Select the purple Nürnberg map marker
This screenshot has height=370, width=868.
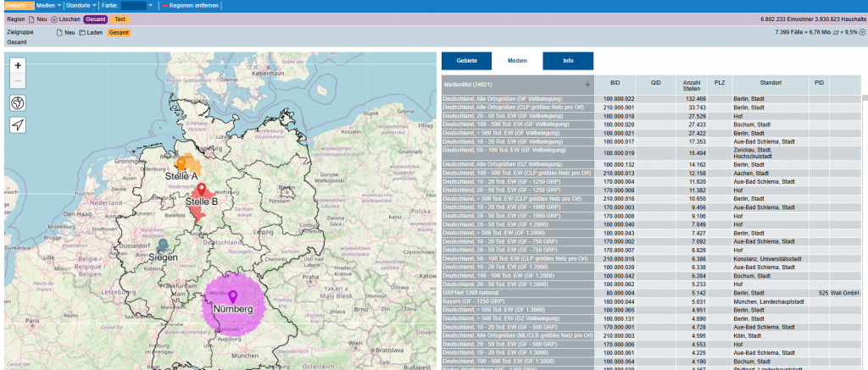coord(233,296)
